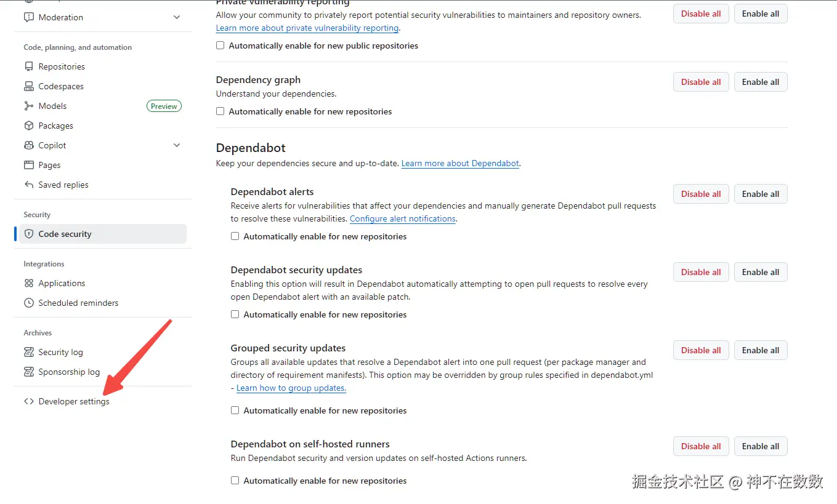Click Enable all for Dependabot alerts

[760, 194]
